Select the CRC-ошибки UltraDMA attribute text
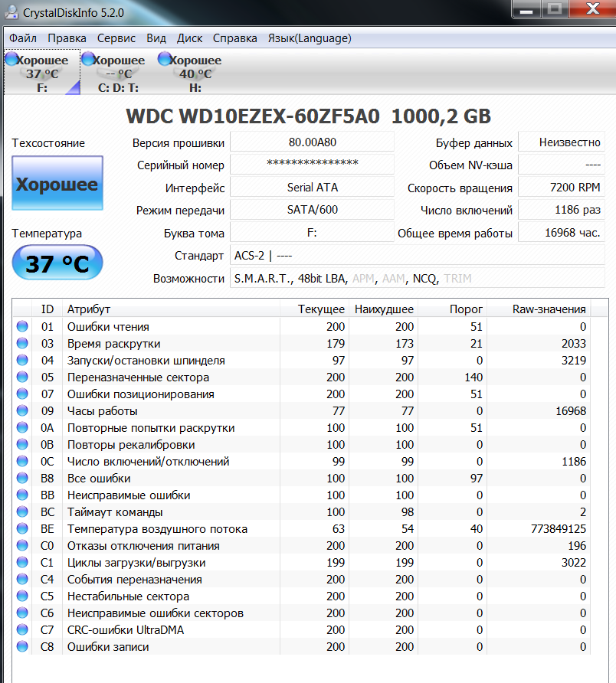The width and height of the screenshot is (616, 683). pyautogui.click(x=126, y=630)
